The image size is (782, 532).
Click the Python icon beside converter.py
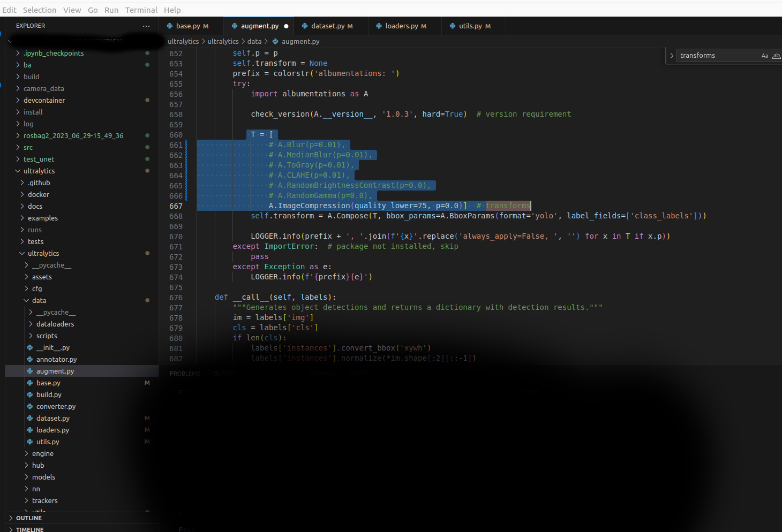tap(30, 406)
